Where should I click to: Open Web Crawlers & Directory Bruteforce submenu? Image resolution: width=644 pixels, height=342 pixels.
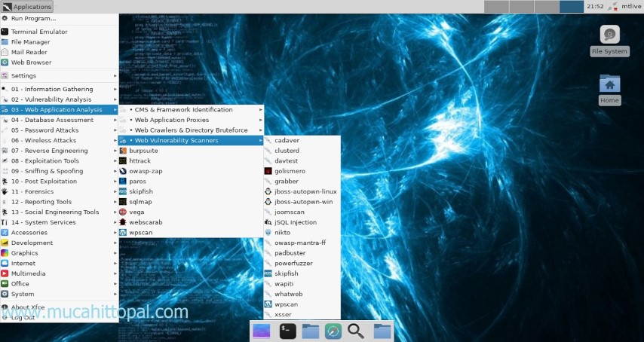(x=191, y=130)
